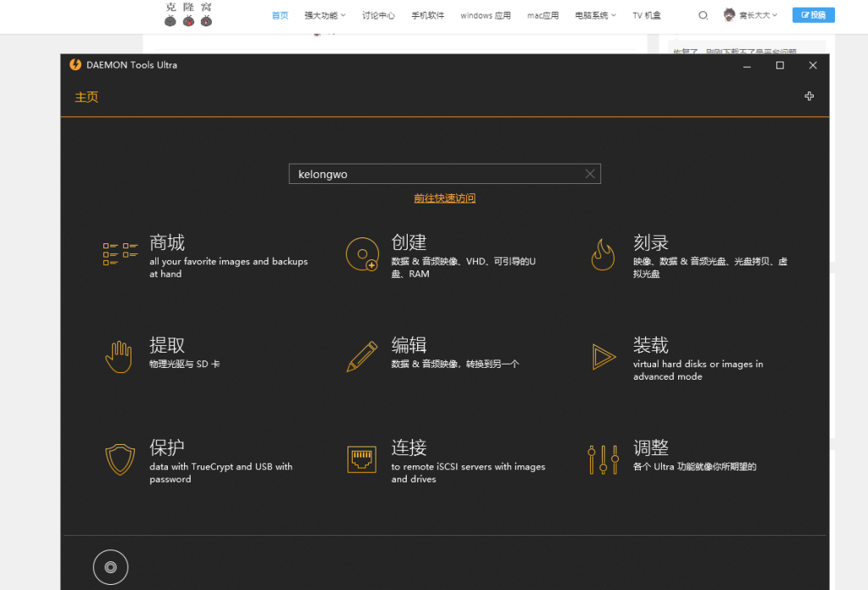The height and width of the screenshot is (590, 868).
Task: Select the 提取 hand icon
Action: [119, 357]
